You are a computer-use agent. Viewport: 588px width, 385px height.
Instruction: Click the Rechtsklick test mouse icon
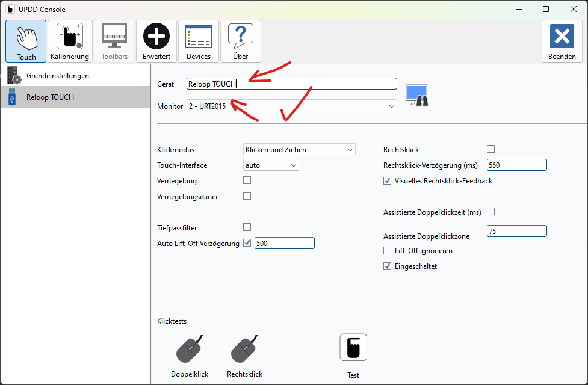coord(244,349)
